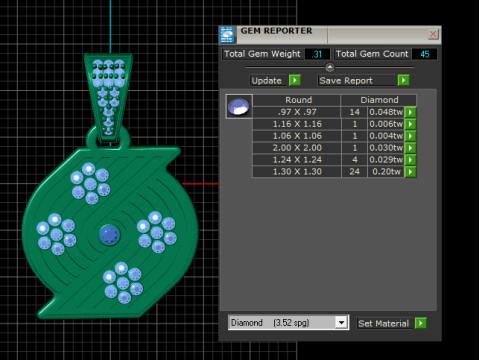Screen dimensions: 480x360
Task: Select the 1.30 X 1.30 size cell
Action: [x=297, y=172]
